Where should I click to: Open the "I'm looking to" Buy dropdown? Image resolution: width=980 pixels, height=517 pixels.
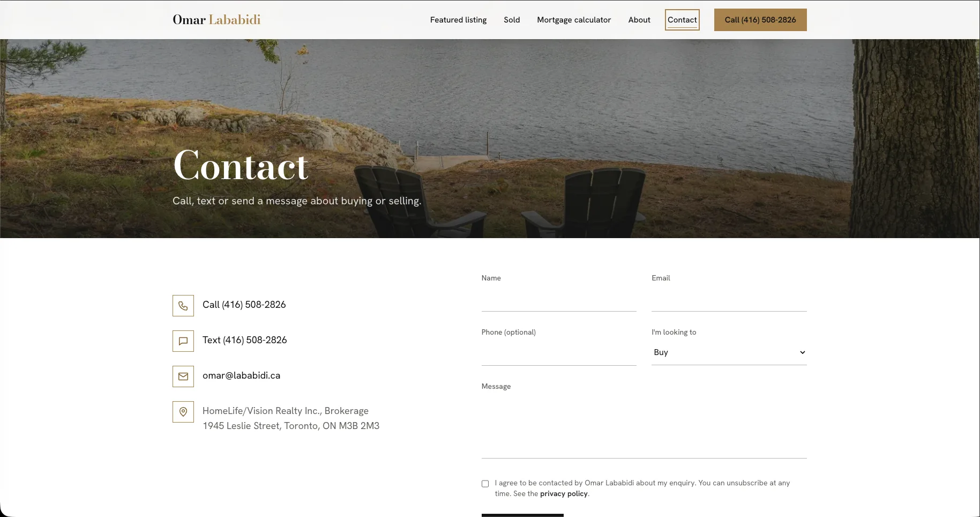click(729, 352)
